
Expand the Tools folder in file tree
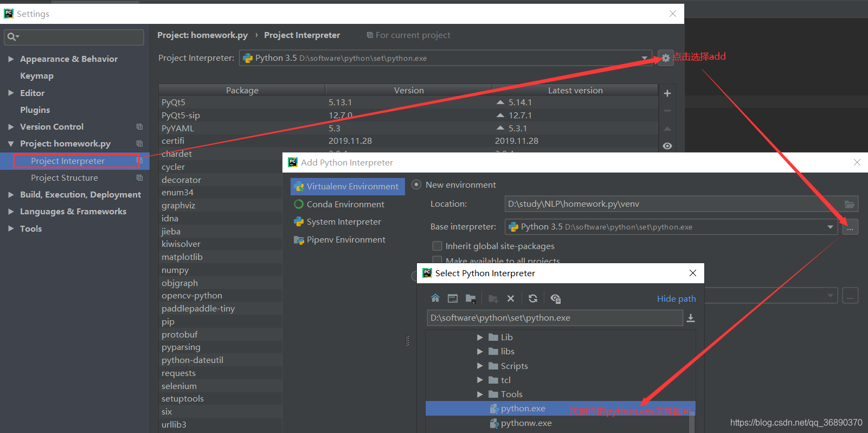click(480, 394)
